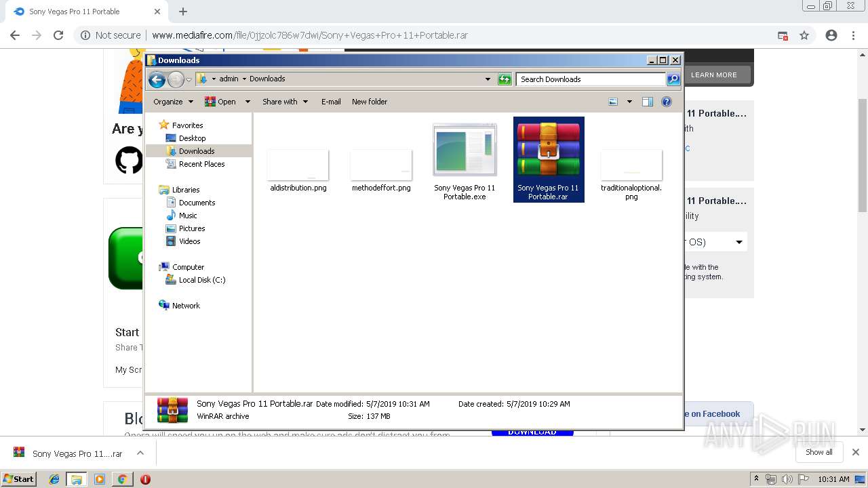Open Windows Media Player taskbar icon
The height and width of the screenshot is (488, 868).
tap(100, 479)
